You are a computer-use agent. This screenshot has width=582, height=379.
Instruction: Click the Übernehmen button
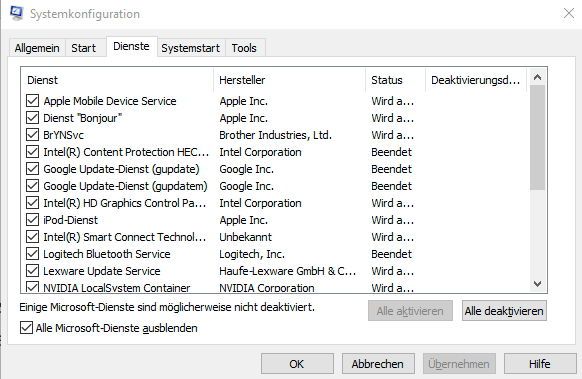[x=459, y=364]
